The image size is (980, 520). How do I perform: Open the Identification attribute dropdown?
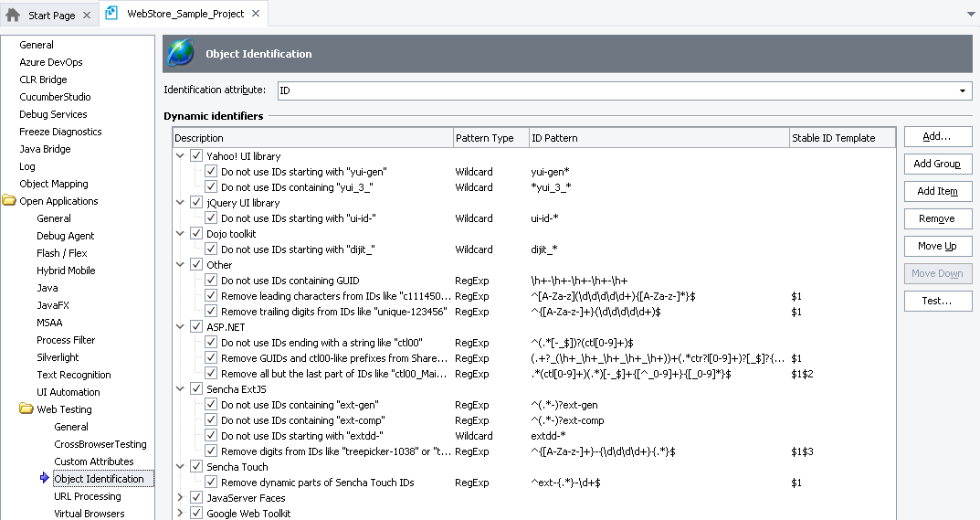click(963, 90)
